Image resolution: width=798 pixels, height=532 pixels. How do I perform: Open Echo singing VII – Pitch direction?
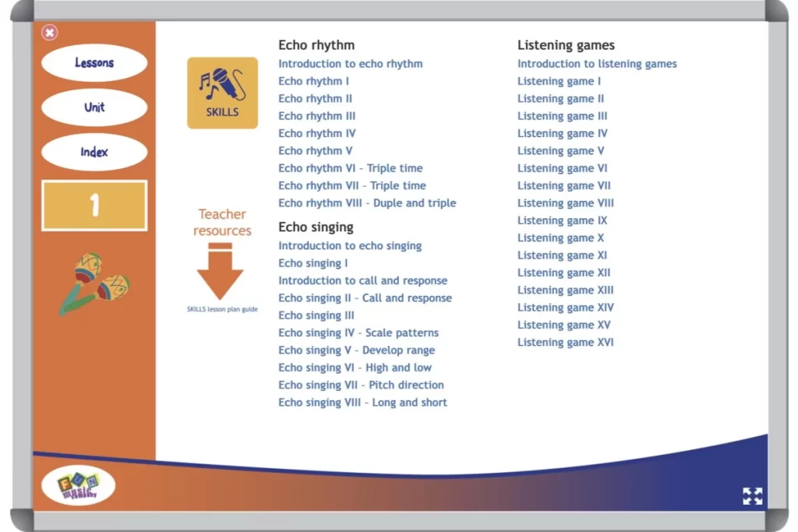tap(361, 385)
